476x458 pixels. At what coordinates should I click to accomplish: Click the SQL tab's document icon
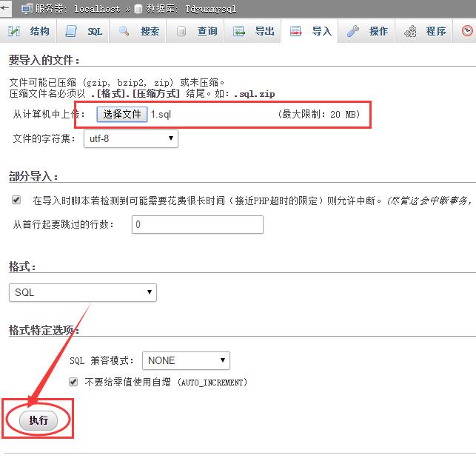pos(71,31)
